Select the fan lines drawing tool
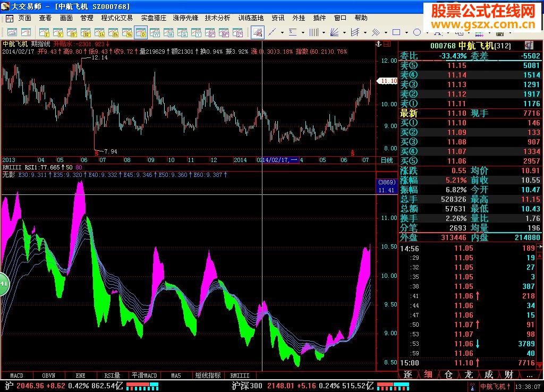 [x=335, y=32]
